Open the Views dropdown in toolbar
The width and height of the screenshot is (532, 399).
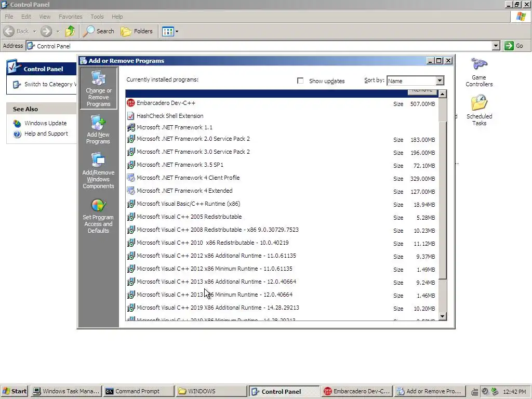177,32
